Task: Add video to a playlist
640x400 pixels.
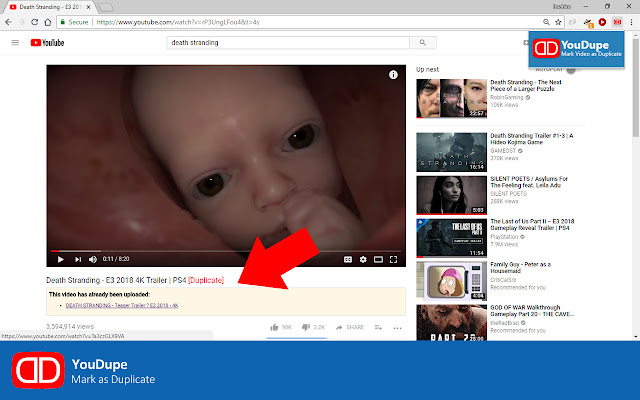Action: click(x=378, y=327)
